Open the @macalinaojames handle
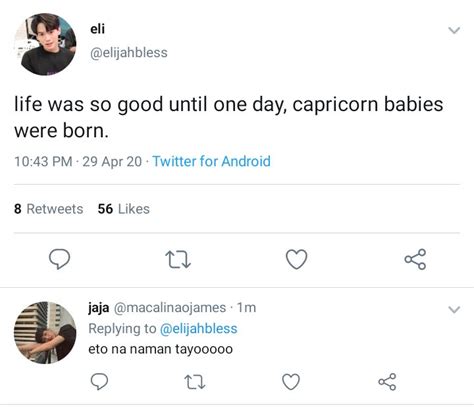 pos(170,308)
